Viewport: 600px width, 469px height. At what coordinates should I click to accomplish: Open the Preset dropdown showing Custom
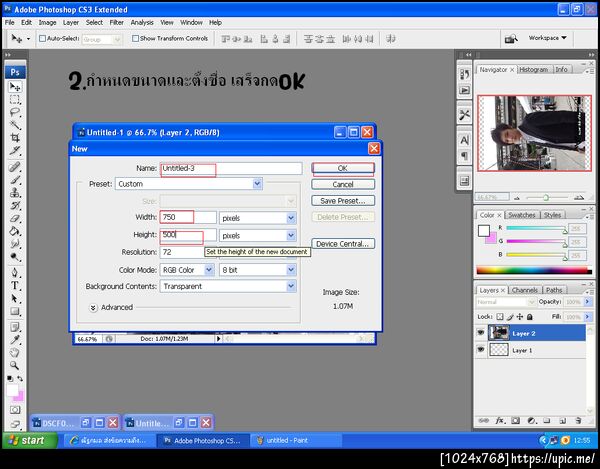189,184
